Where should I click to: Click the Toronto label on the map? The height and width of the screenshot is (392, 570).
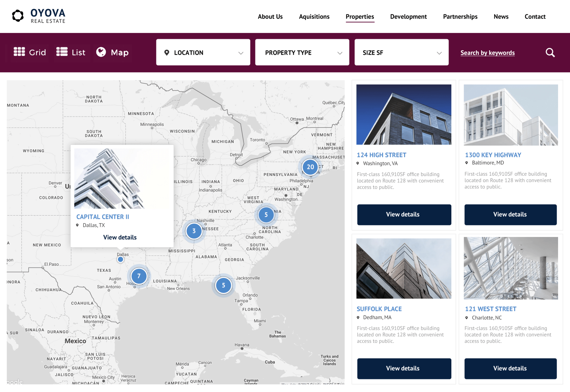(258, 140)
